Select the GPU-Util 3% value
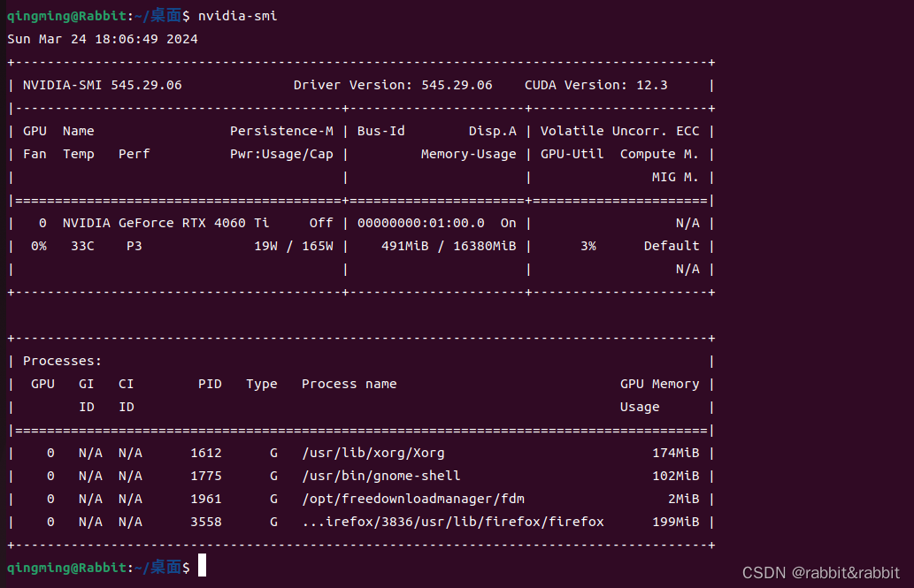 tap(588, 245)
